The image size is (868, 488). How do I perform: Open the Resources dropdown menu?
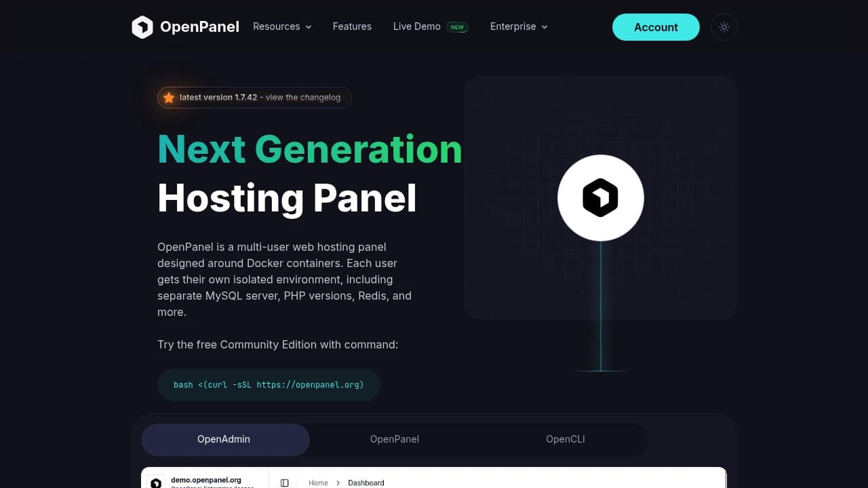282,26
